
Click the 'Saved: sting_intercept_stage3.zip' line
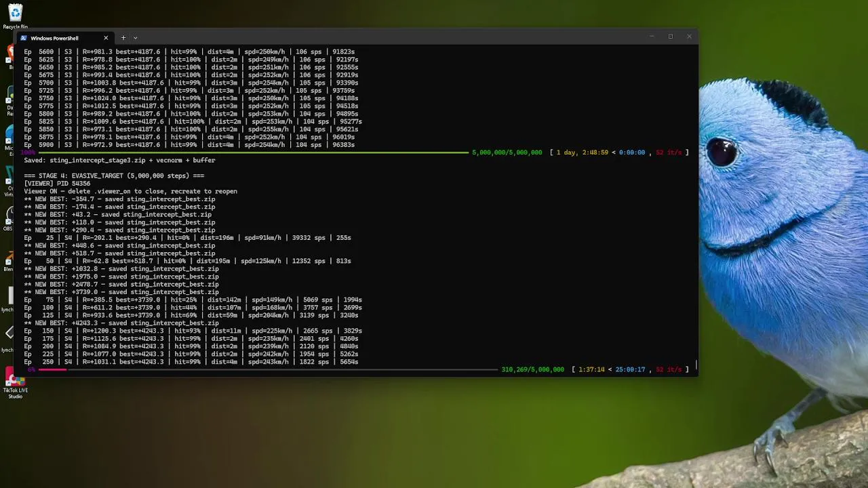(x=119, y=161)
